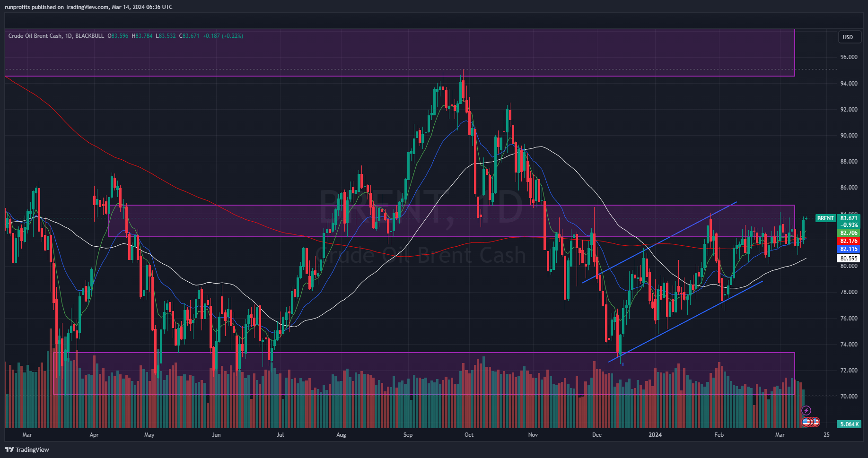Screen dimensions: 868x458
Task: Click the Crude Oil Brent Cash symbol title
Action: tap(35, 36)
